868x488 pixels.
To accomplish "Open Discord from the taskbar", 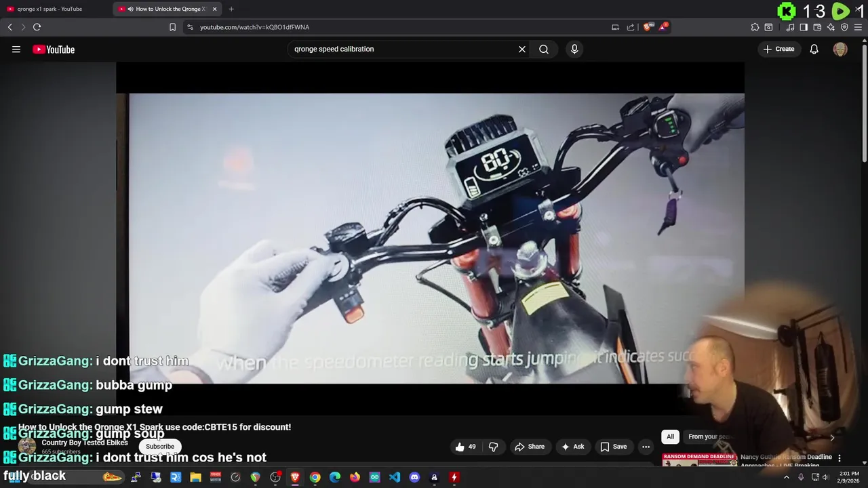I will (x=414, y=477).
